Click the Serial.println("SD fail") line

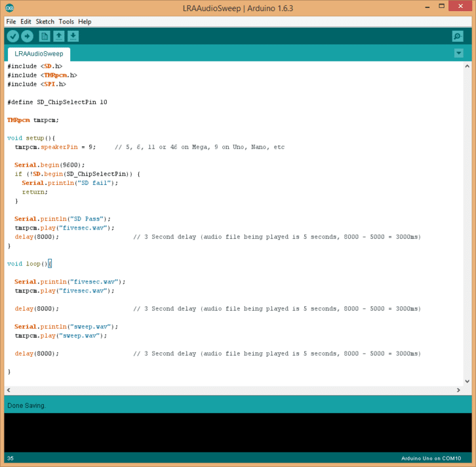69,183
